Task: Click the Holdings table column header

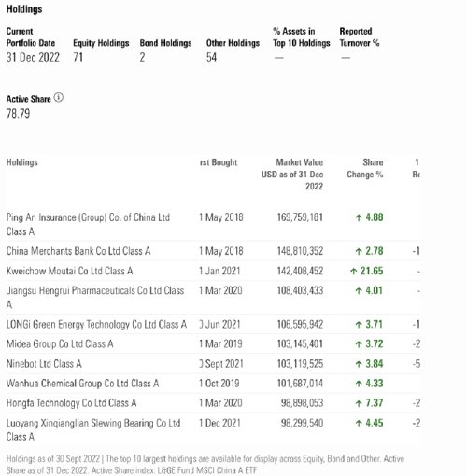Action: [21, 162]
